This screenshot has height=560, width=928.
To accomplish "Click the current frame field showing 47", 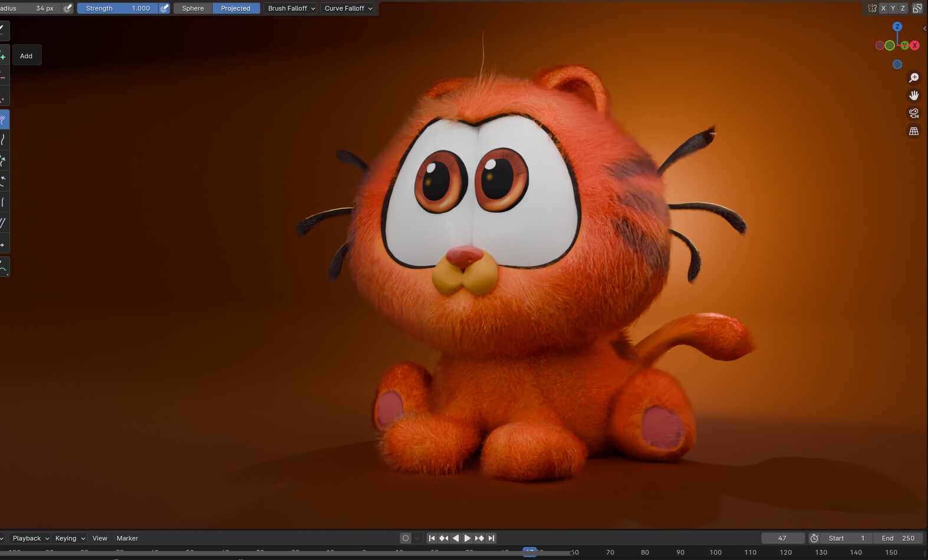I will point(782,538).
